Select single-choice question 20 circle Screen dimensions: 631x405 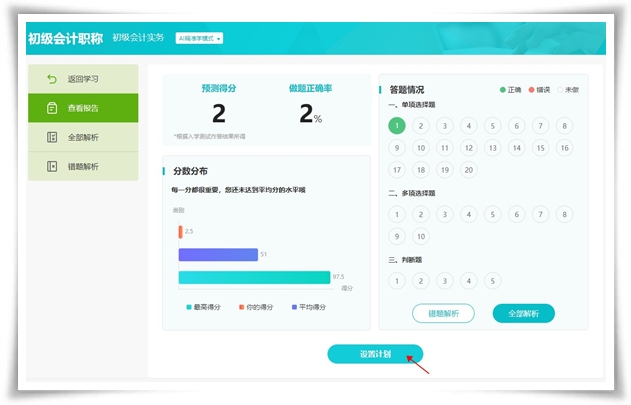pos(469,170)
